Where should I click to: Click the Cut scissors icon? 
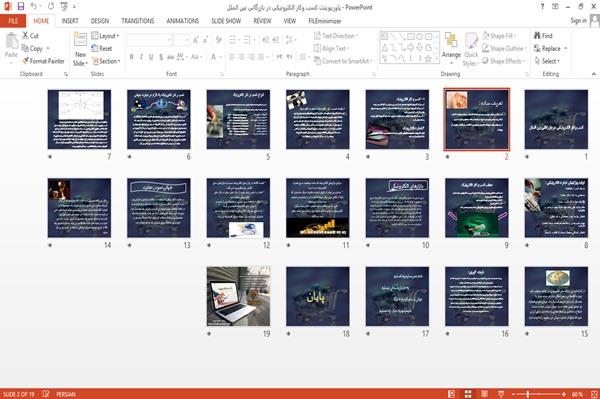pyautogui.click(x=25, y=36)
